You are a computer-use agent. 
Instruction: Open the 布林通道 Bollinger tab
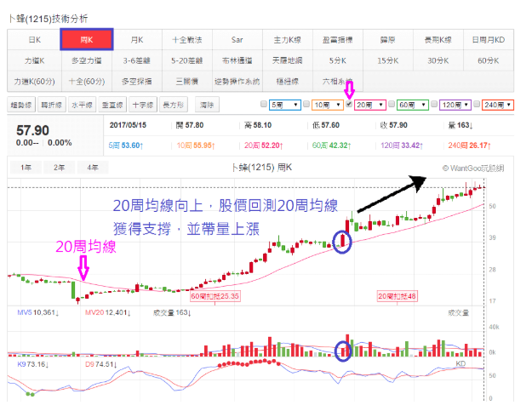pyautogui.click(x=237, y=60)
